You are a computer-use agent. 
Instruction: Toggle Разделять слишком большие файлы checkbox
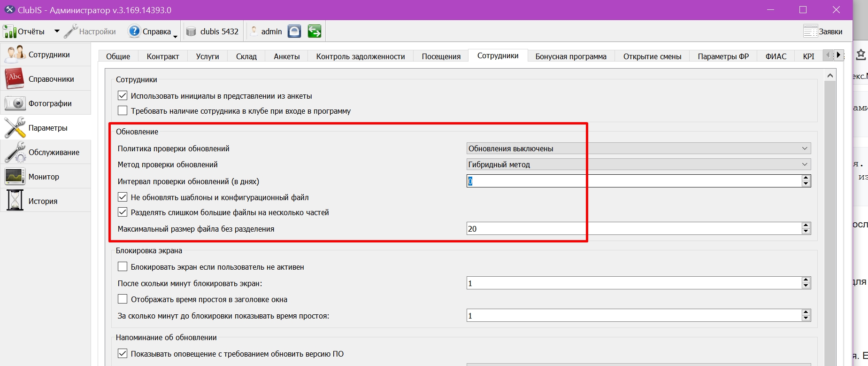click(x=123, y=212)
